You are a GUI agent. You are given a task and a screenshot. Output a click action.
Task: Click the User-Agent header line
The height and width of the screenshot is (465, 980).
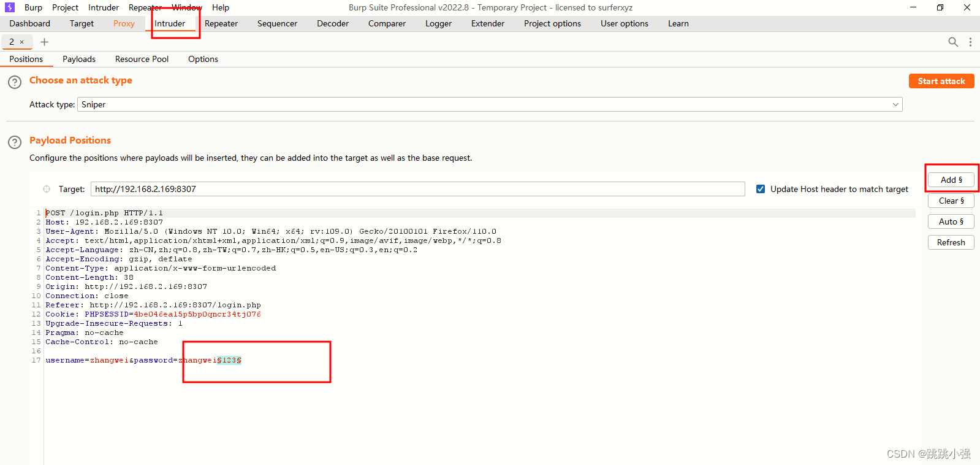tap(271, 231)
